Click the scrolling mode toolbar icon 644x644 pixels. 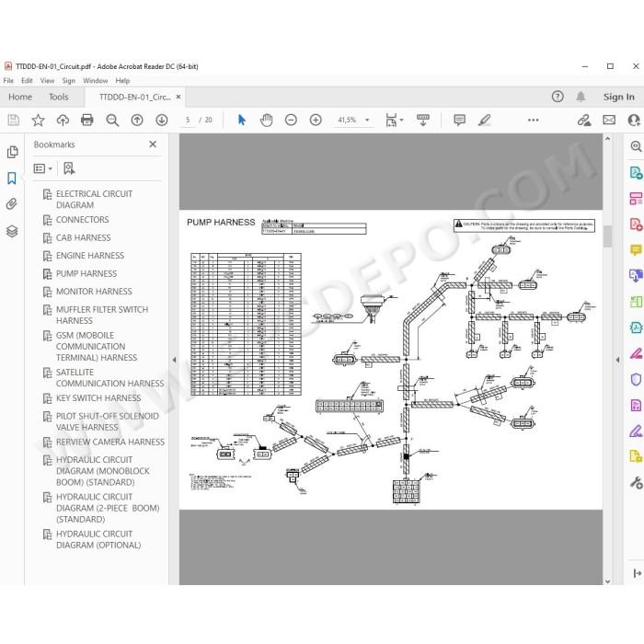point(422,120)
